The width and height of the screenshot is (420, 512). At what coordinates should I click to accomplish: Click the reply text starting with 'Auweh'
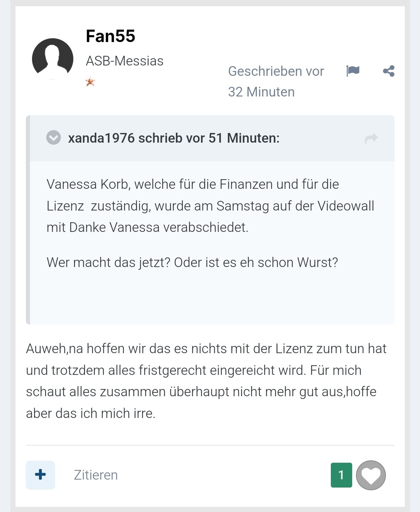(206, 381)
